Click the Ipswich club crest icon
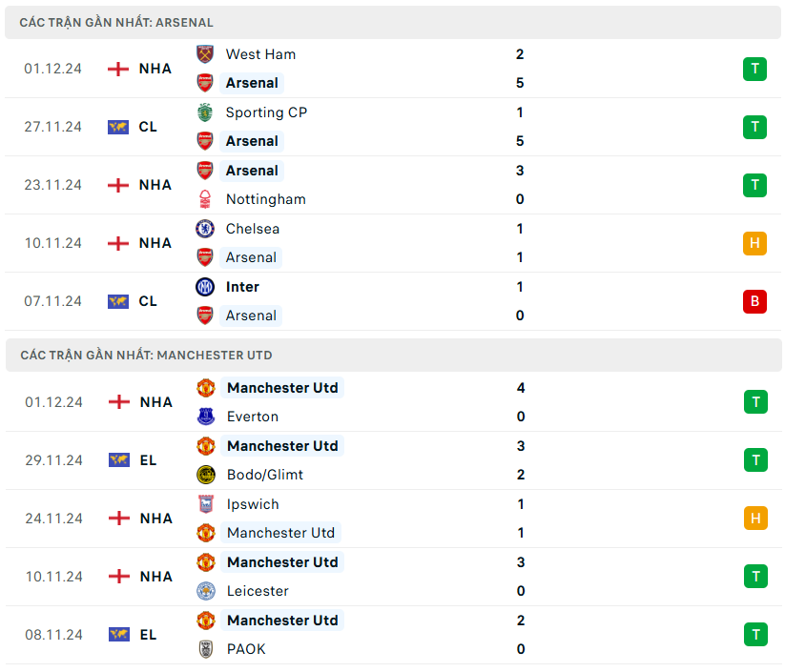The height and width of the screenshot is (672, 785). [206, 504]
